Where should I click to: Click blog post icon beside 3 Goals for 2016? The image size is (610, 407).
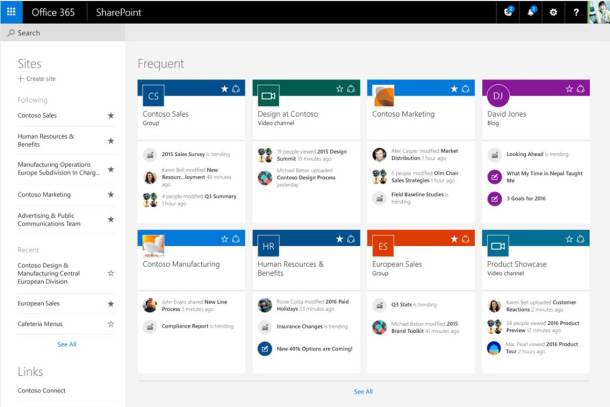click(x=494, y=199)
